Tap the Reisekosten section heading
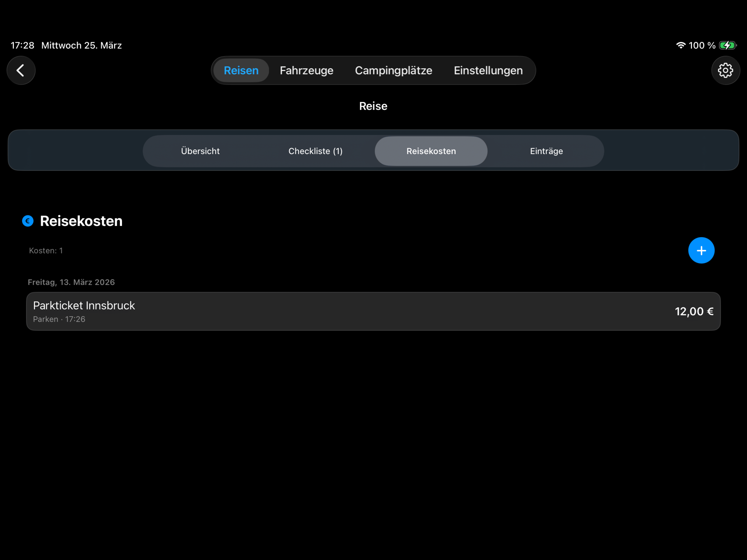 click(x=81, y=221)
